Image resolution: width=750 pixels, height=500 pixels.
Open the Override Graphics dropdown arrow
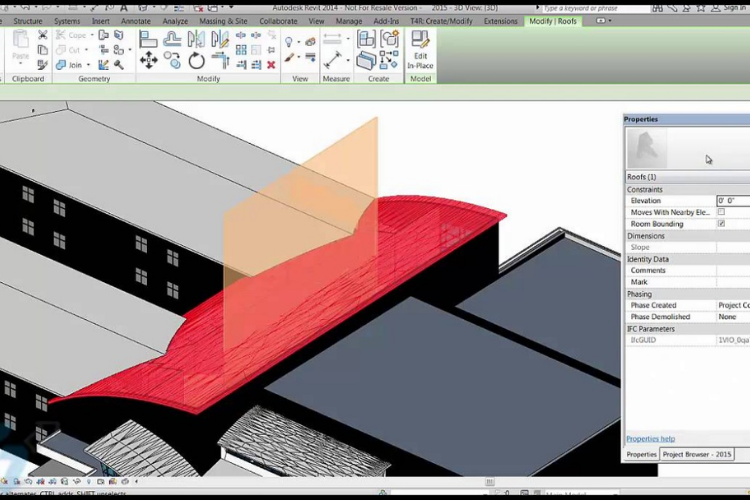[298, 58]
